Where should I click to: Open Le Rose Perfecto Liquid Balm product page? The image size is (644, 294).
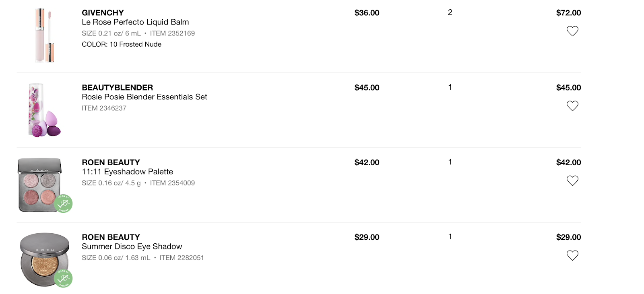[x=135, y=22]
